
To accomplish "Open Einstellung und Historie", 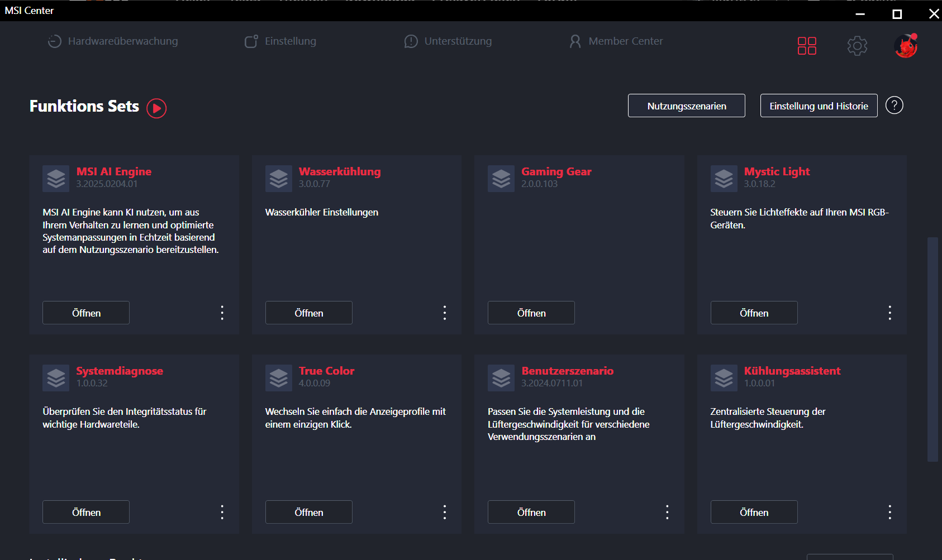I will tap(819, 106).
